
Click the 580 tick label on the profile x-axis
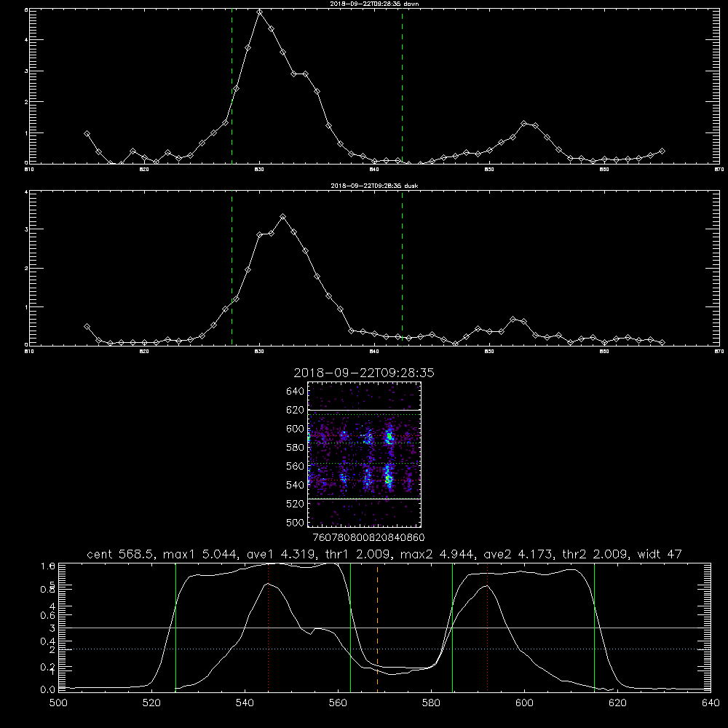coord(431,703)
